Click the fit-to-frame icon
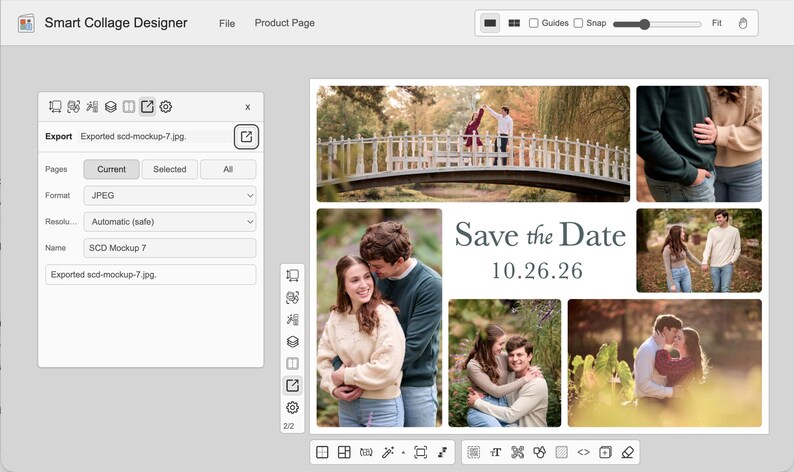The image size is (794, 472). (420, 452)
